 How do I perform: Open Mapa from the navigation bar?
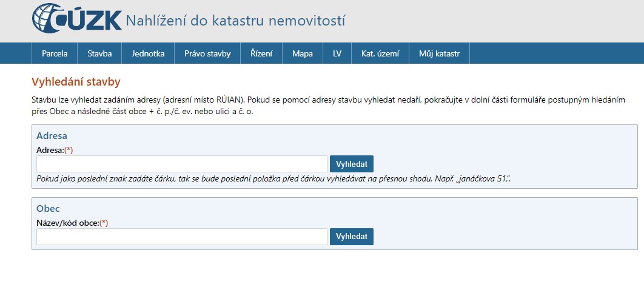[x=303, y=53]
